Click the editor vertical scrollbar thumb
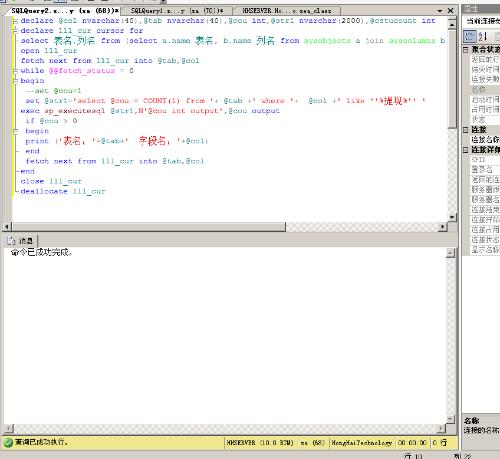This screenshot has height=459, width=500. click(452, 79)
